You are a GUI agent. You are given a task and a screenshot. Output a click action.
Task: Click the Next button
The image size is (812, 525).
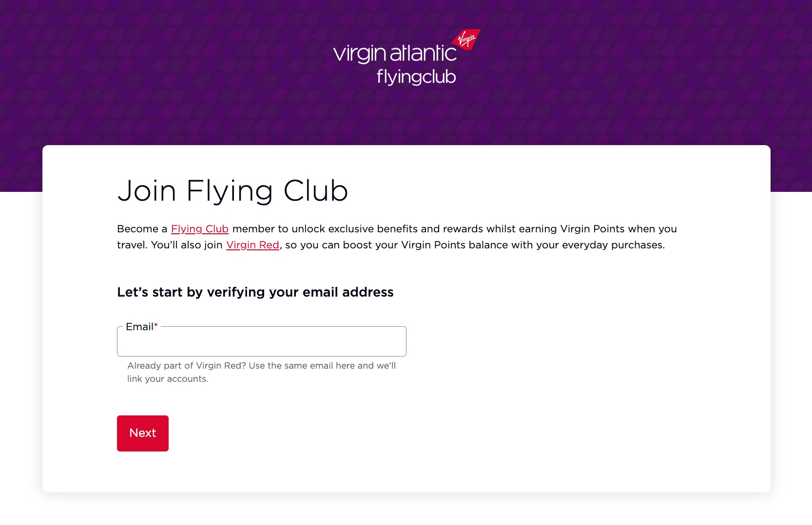(142, 433)
